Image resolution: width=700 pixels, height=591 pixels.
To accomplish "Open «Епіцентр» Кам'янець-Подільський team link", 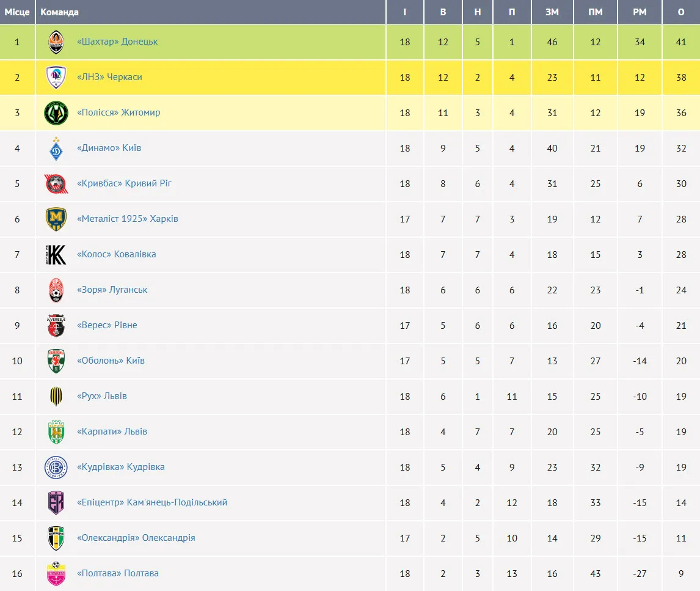I will click(x=152, y=502).
